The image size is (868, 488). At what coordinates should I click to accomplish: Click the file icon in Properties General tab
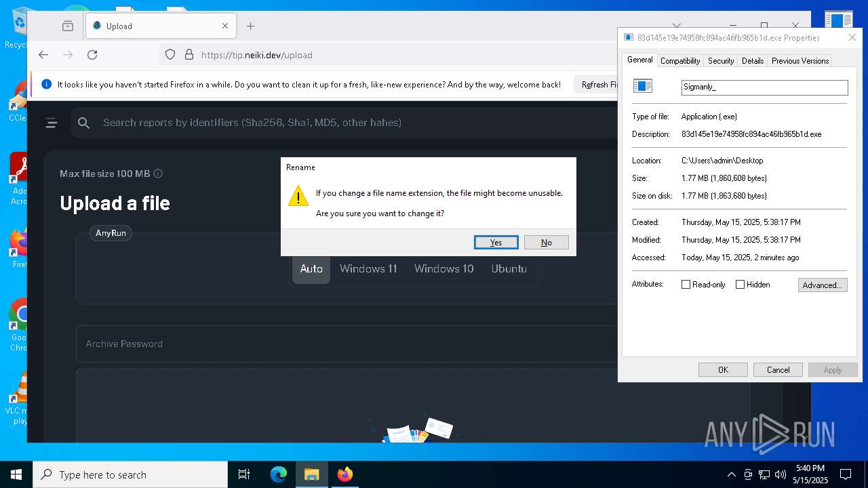point(642,86)
